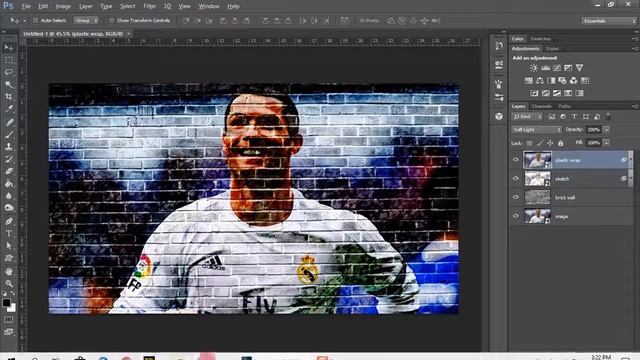Select the Zoom tool
Screen dimensions: 640x360
9,283
